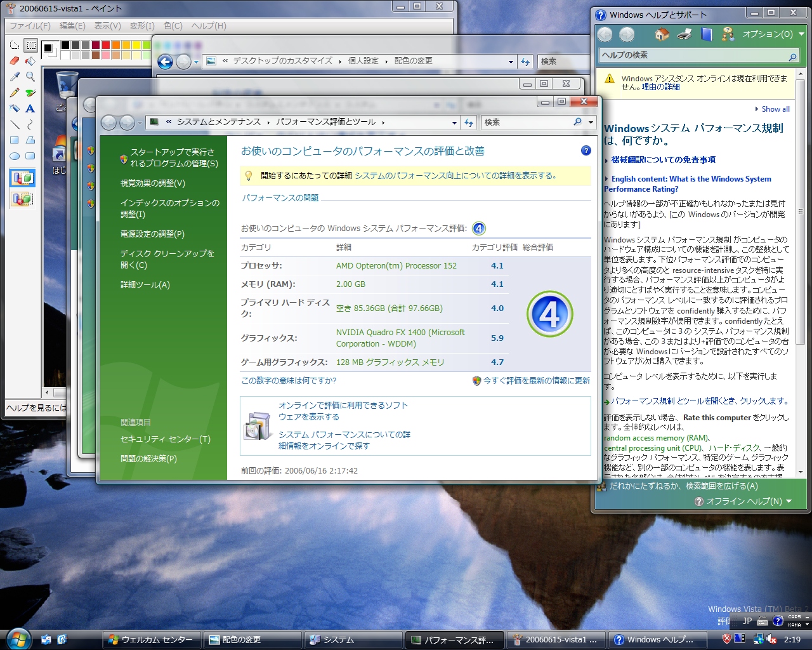Viewport: 812px width, 650px height.
Task: Open the blue book contents icon in Help
Action: pos(706,34)
